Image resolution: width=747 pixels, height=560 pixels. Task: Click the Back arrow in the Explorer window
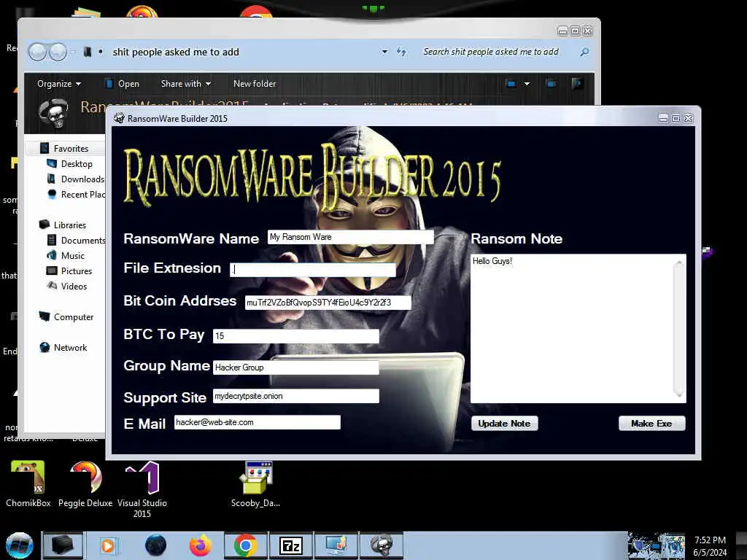pos(37,52)
